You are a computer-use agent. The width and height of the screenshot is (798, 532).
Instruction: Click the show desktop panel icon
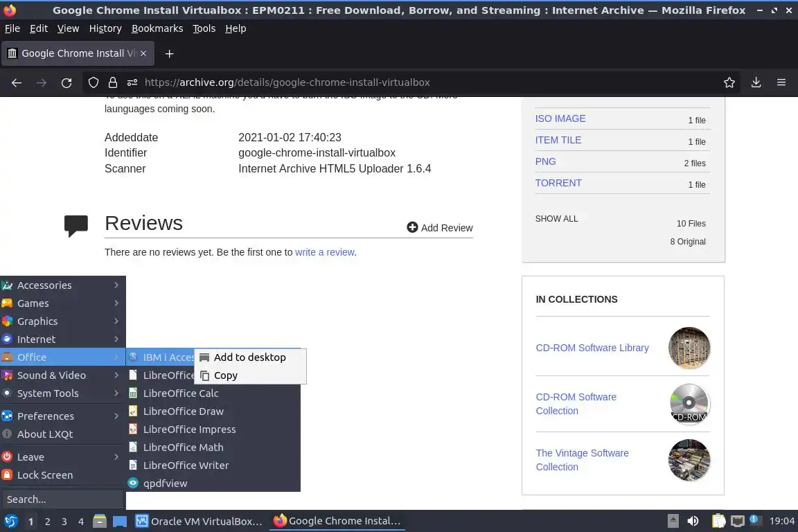pos(120,522)
